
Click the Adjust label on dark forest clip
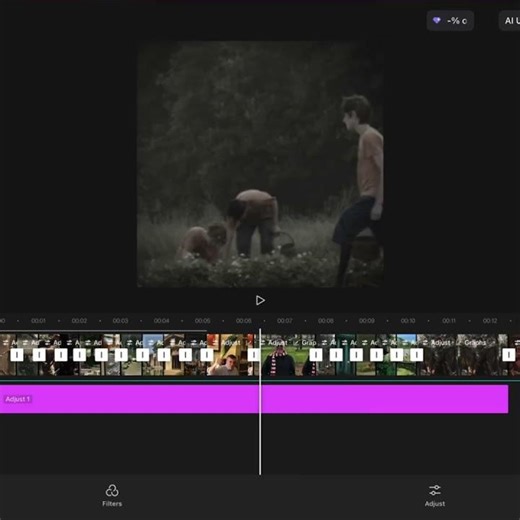(x=441, y=343)
